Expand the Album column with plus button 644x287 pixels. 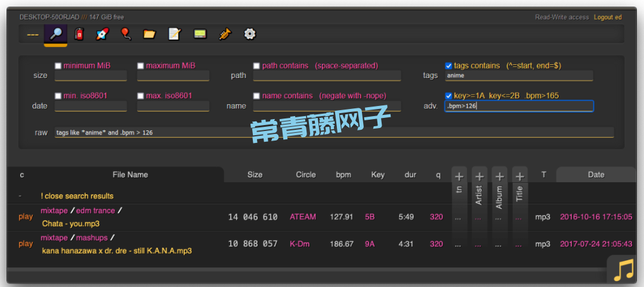tap(500, 176)
